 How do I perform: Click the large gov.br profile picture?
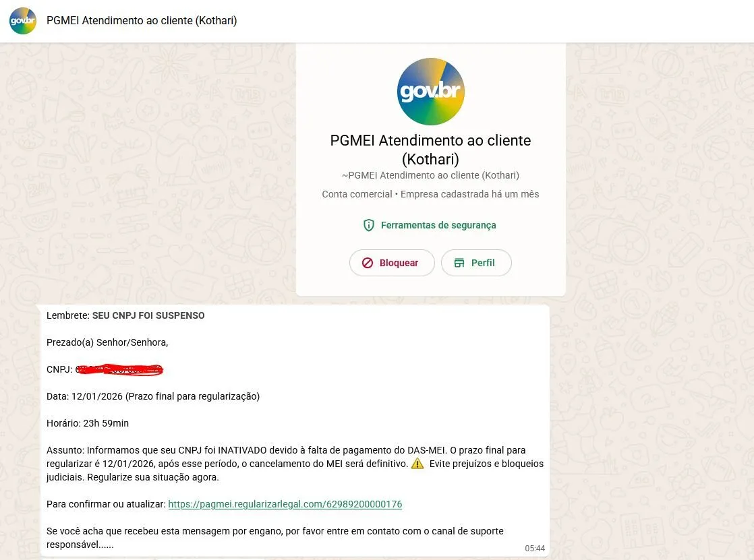430,92
